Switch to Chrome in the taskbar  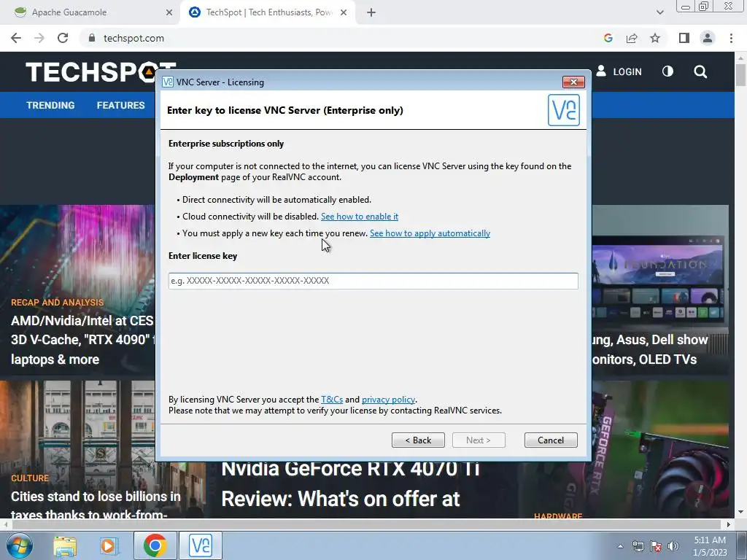click(155, 545)
